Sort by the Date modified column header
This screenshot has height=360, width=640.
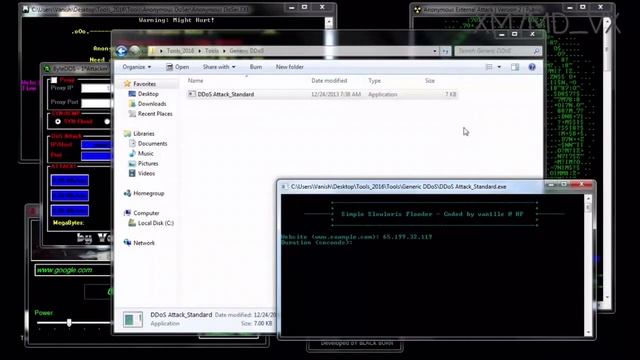click(x=329, y=81)
